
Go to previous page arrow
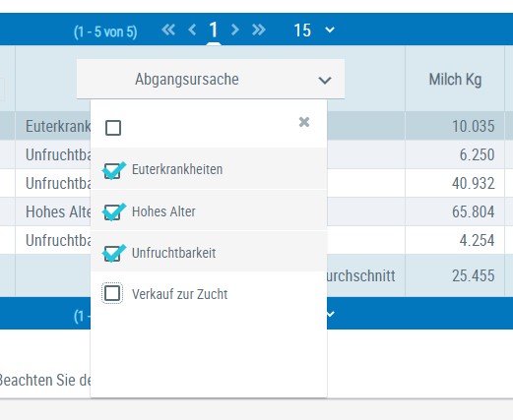[192, 30]
